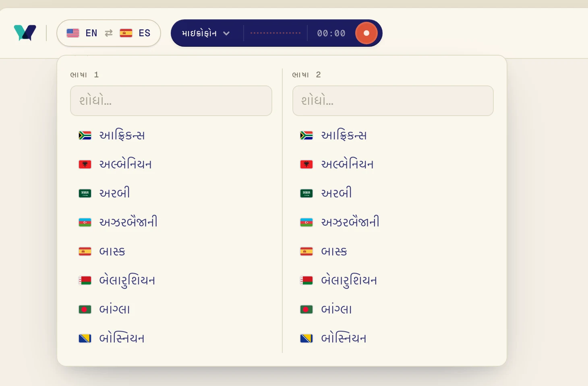Choose બાસ્ક in the ભાષા 2 list
The height and width of the screenshot is (386, 588).
coord(393,251)
